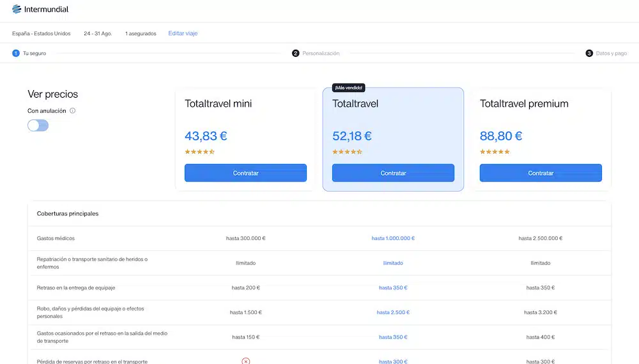Click Gastos ocasionados por el retraso label
639x364 pixels.
[102, 337]
